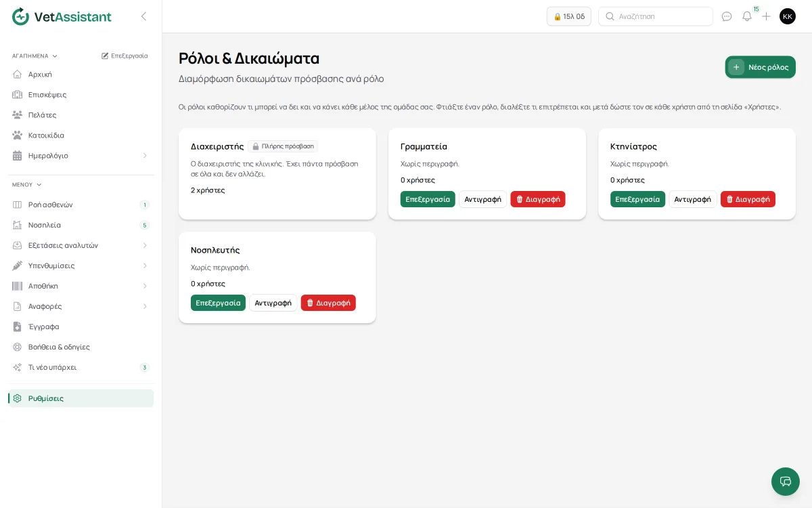This screenshot has height=508, width=812.
Task: Copy the Γραμματεία role
Action: pos(483,199)
